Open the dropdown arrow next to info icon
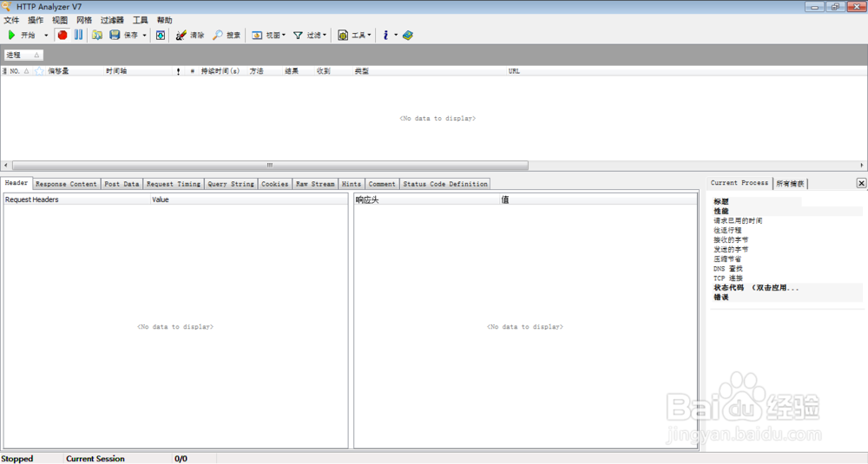 point(395,36)
